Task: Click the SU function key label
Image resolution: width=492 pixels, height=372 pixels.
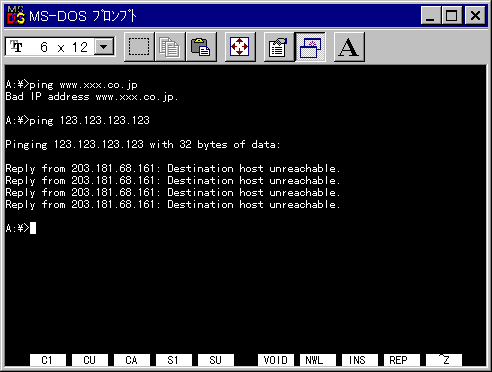Action: [215, 360]
